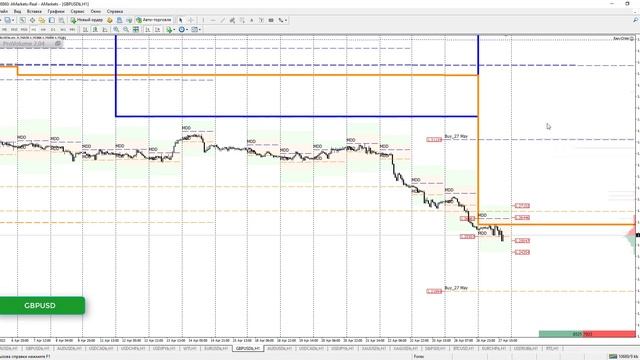Set chart type to candlesticks
This screenshot has width=640, height=360.
(x=96, y=29)
